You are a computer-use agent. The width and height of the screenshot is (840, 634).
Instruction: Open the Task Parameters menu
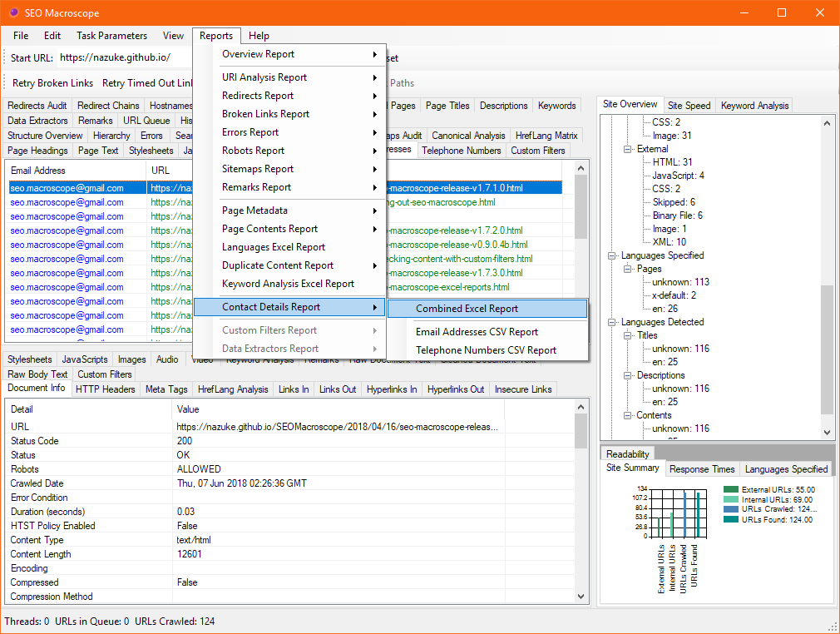click(x=111, y=36)
